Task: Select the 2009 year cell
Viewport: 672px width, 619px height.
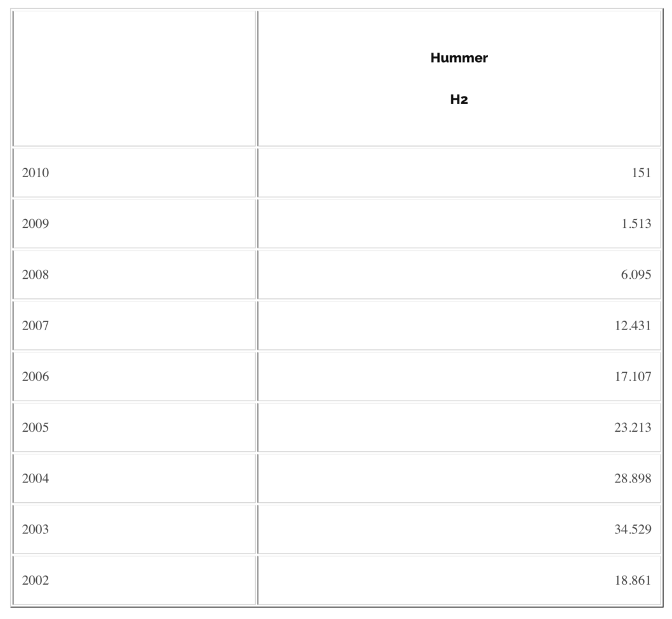Action: [x=36, y=223]
